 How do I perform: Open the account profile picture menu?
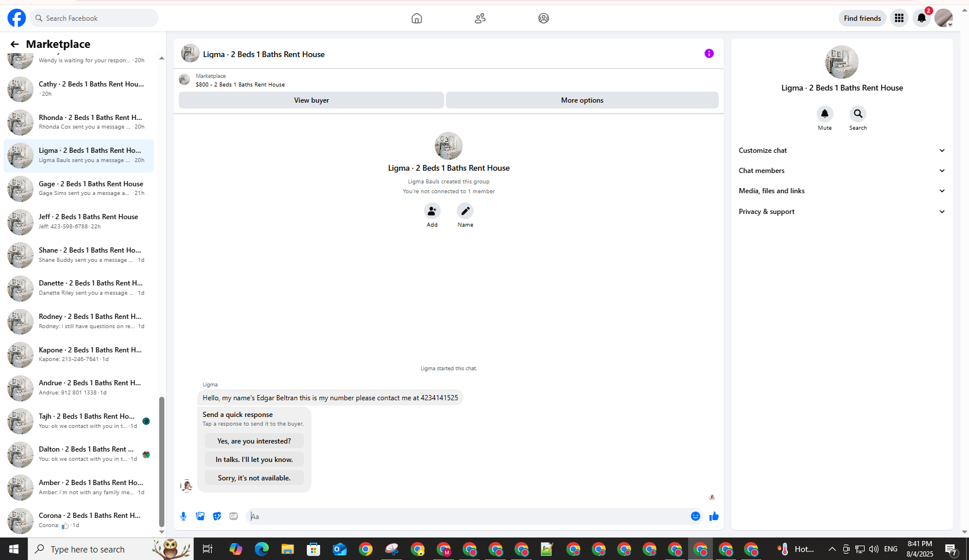944,18
